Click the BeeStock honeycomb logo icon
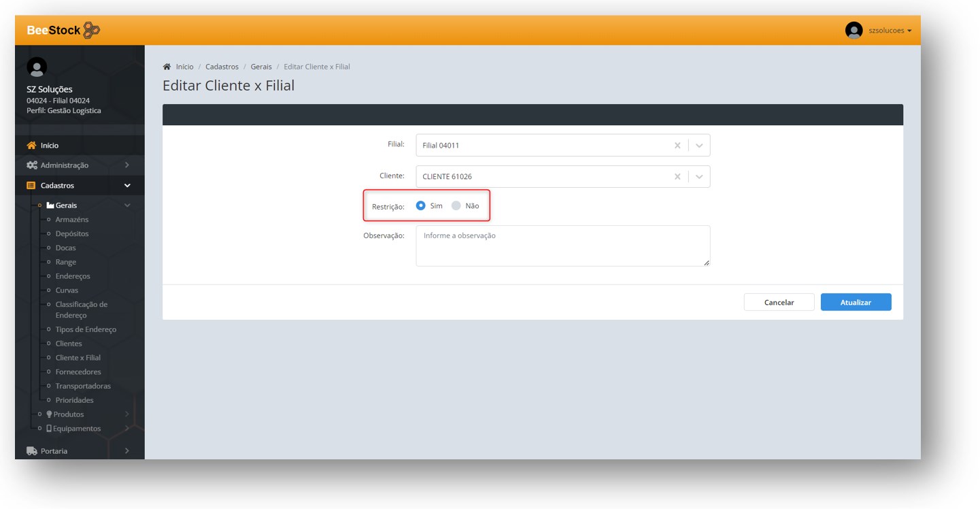Screen dimensions: 980x509 (91, 30)
